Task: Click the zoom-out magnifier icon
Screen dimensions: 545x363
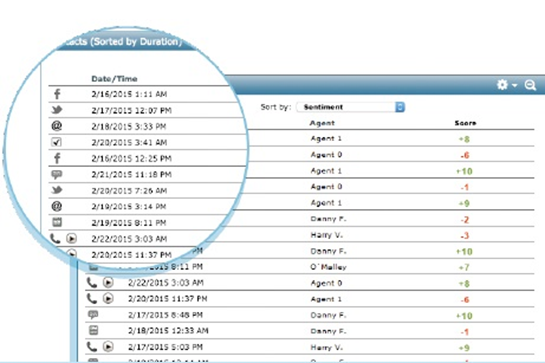Action: pyautogui.click(x=530, y=85)
